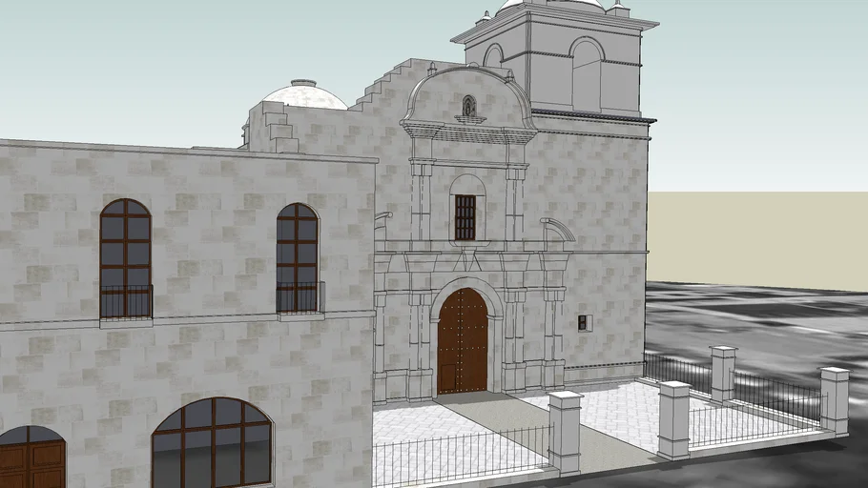Viewport: 868px width, 488px height.
Task: Select the small barred window above the entrance
Action: [465, 217]
